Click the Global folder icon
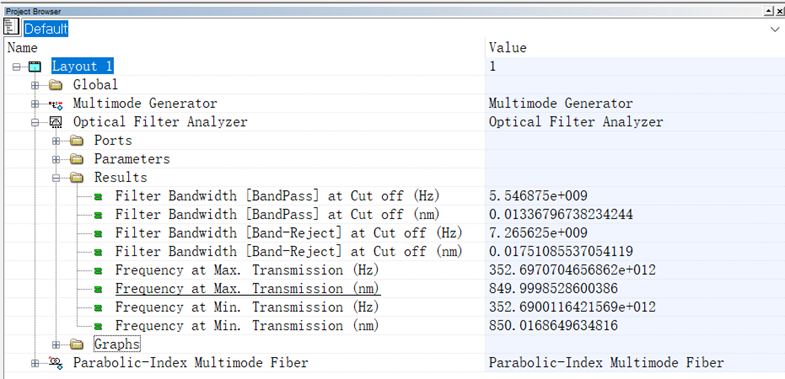Image resolution: width=785 pixels, height=379 pixels. pos(56,85)
